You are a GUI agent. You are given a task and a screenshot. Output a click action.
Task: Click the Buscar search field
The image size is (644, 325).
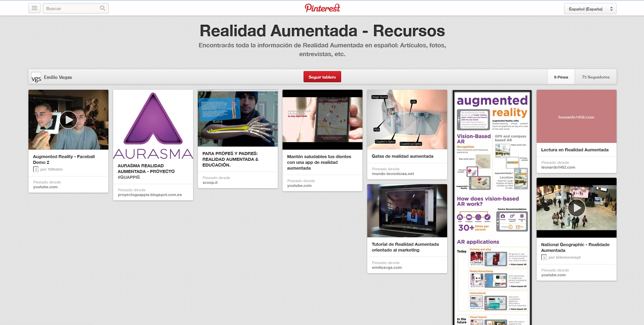pyautogui.click(x=71, y=8)
